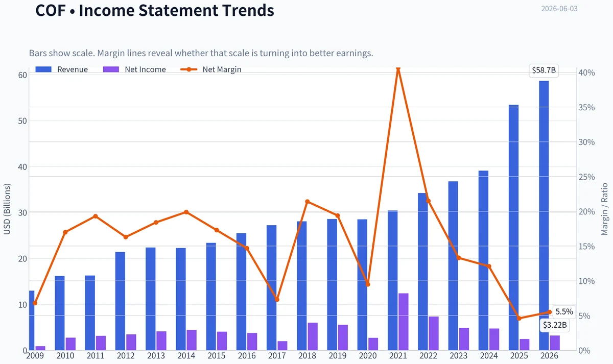The height and width of the screenshot is (364, 613).
Task: Click the 60 tick on the USD axis
Action: coord(22,75)
